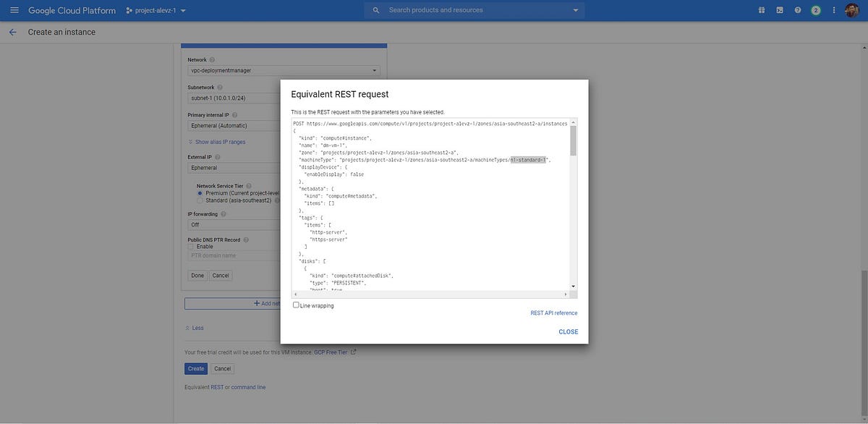Open the user account avatar menu

(854, 10)
